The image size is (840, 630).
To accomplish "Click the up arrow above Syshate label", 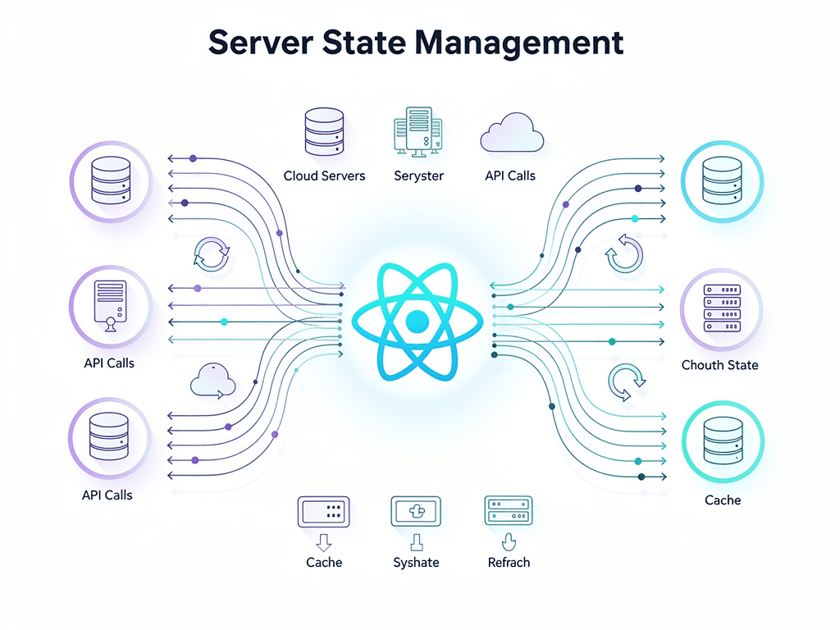I will coord(417,542).
